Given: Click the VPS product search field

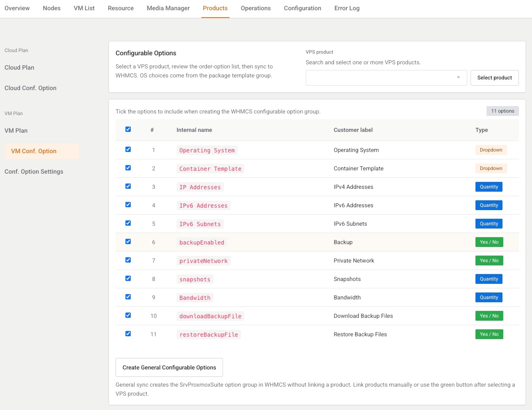Looking at the screenshot, I should (x=386, y=78).
